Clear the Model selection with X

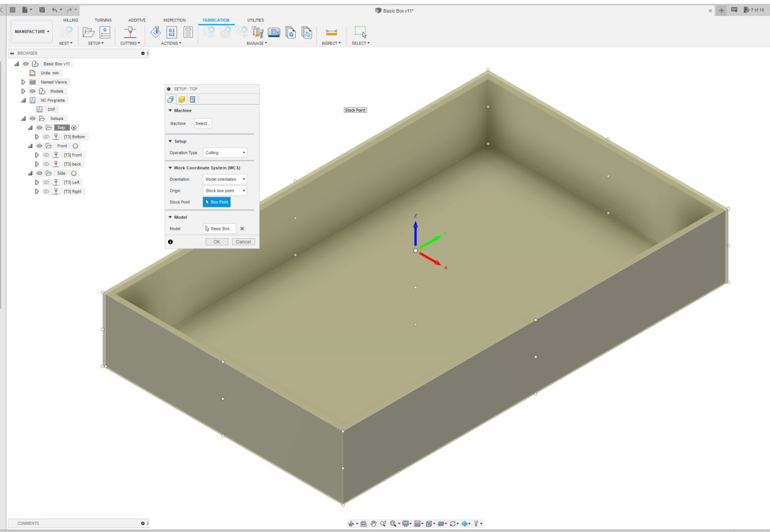click(x=242, y=228)
